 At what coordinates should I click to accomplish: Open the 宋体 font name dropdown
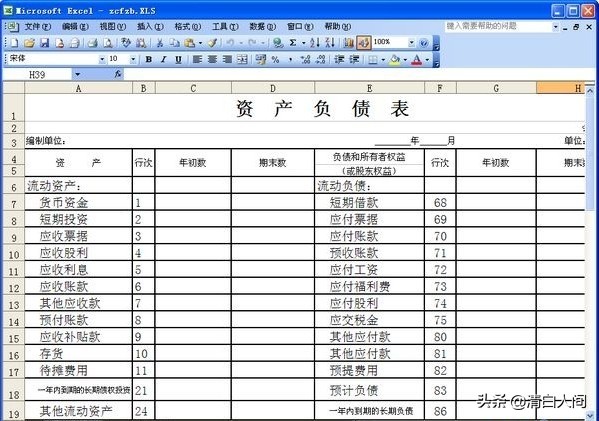pos(102,60)
